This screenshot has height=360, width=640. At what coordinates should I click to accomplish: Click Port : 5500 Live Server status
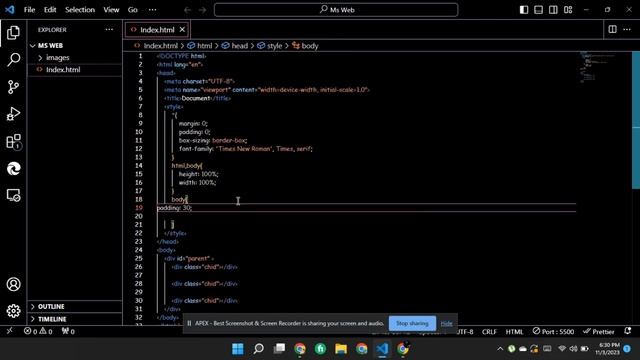553,331
